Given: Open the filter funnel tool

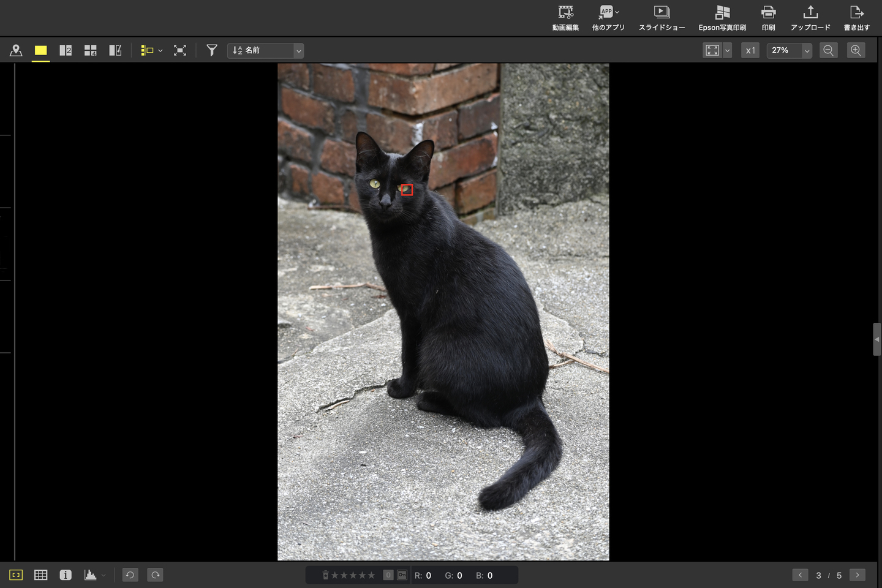Looking at the screenshot, I should click(212, 51).
